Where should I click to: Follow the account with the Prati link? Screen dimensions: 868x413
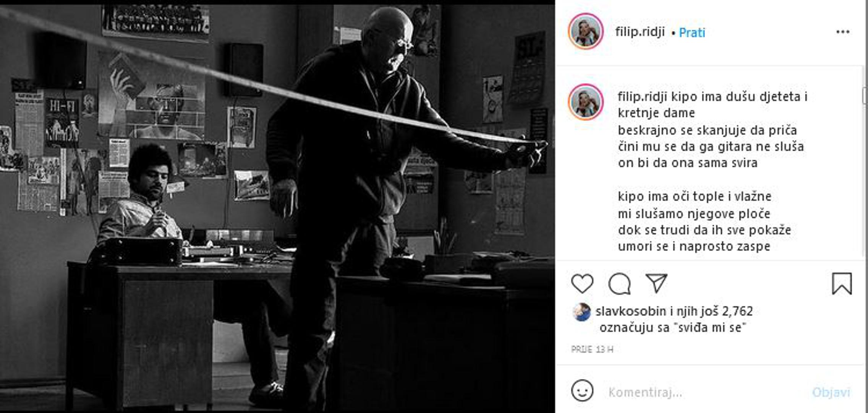tap(692, 33)
